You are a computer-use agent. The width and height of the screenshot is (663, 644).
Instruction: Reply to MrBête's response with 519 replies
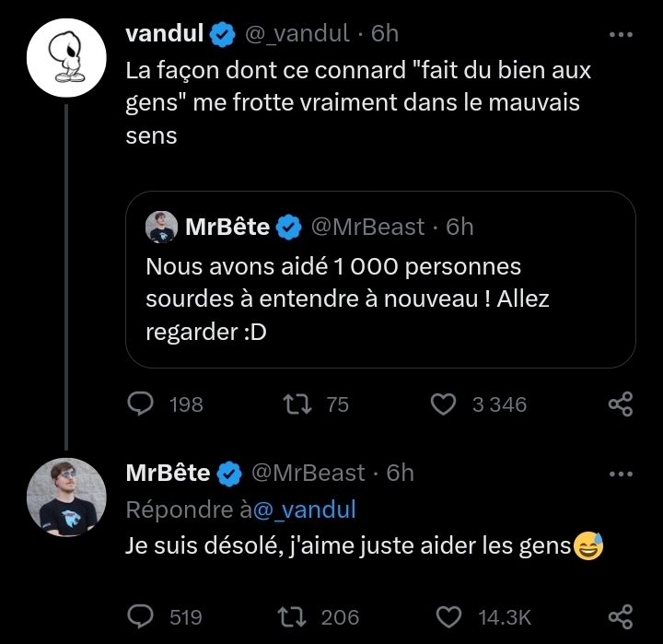coord(139,616)
